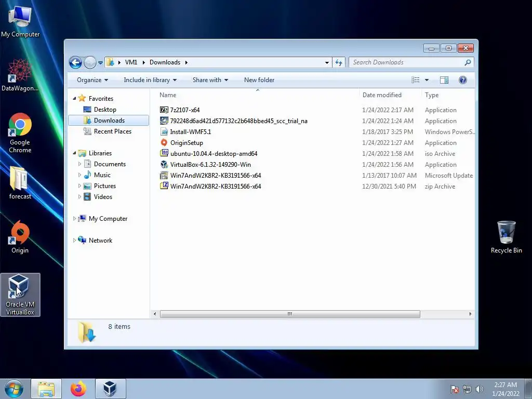The height and width of the screenshot is (399, 532).
Task: Open recent pages dropdown arrow
Action: [100, 63]
